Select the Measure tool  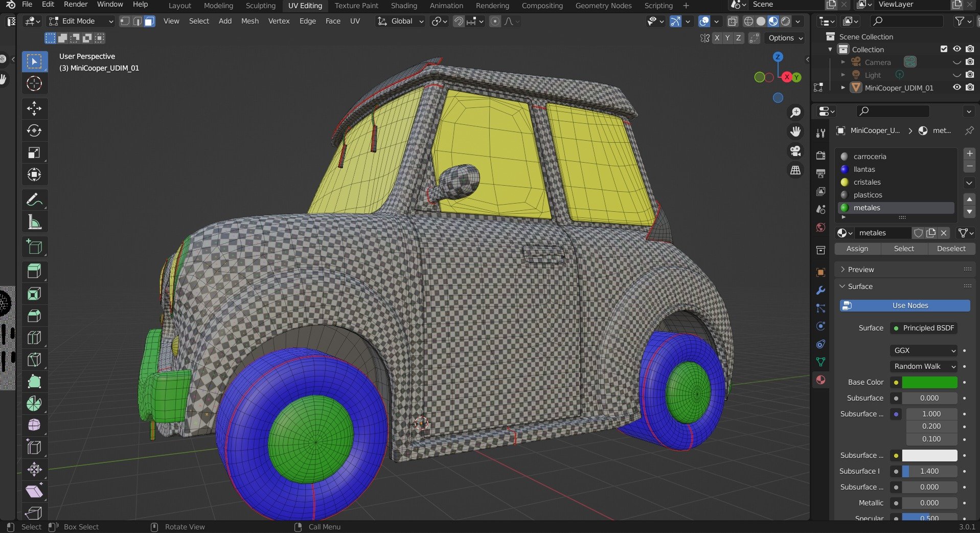pyautogui.click(x=34, y=223)
